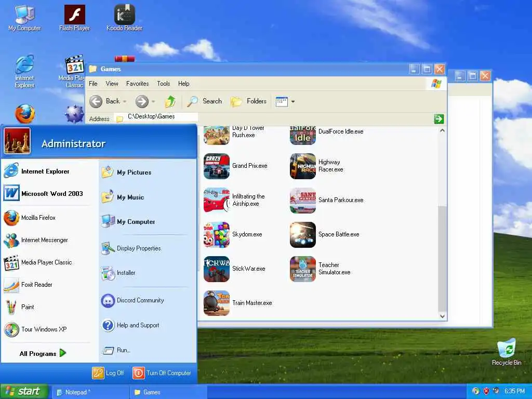The width and height of the screenshot is (532, 399).
Task: Click the Search toolbar button
Action: [205, 101]
